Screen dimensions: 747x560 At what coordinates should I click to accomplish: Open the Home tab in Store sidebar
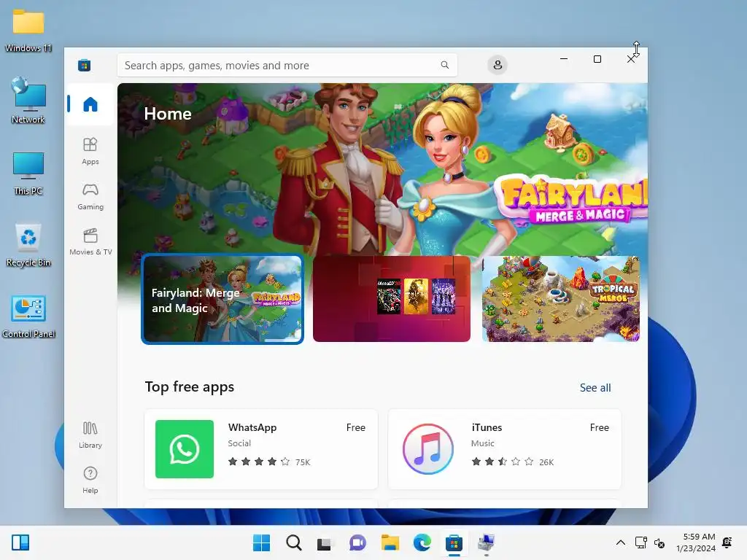pos(90,104)
